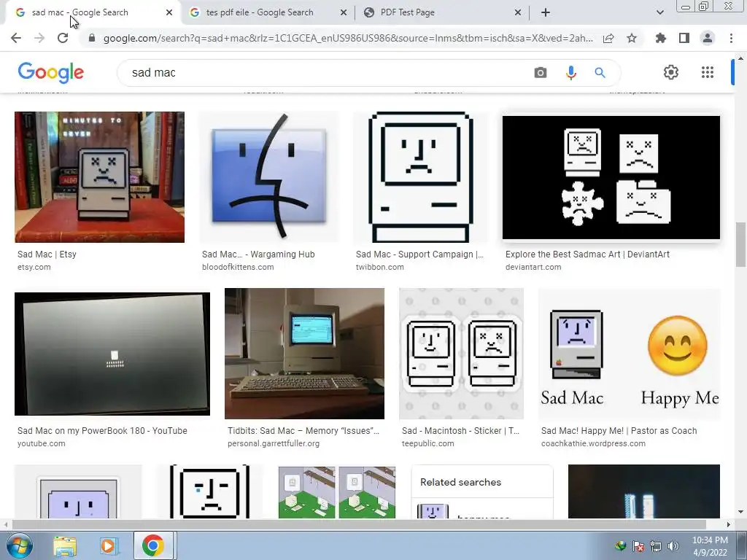
Task: Open the Google apps grid
Action: (x=708, y=72)
